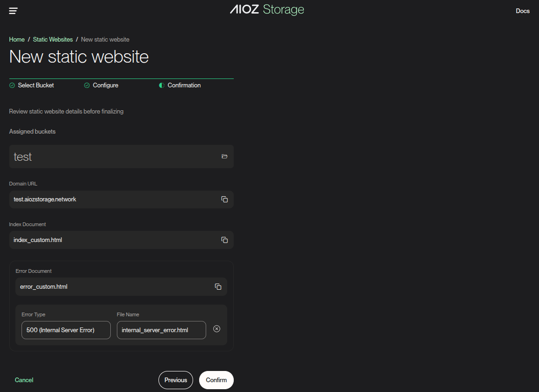Open the Docs link
This screenshot has width=539, height=392.
point(522,11)
